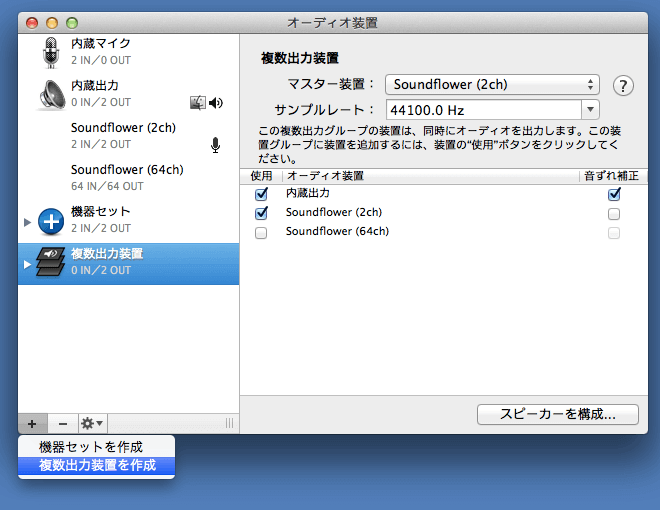Click the 複数出力装置 stacked device icon
Viewport: 660px width, 510px height.
coord(51,263)
